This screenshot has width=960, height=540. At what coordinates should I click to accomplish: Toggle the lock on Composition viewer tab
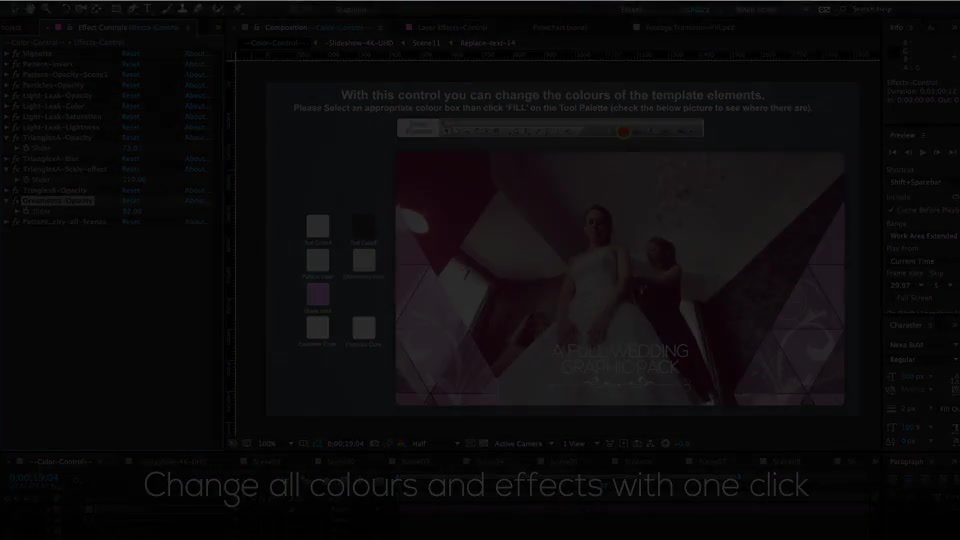(x=257, y=28)
